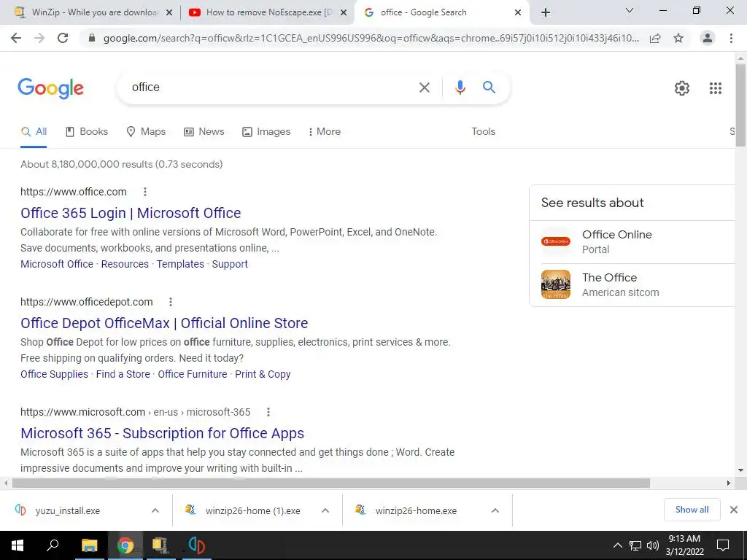Click the address bar URL
The height and width of the screenshot is (560, 747).
click(371, 38)
